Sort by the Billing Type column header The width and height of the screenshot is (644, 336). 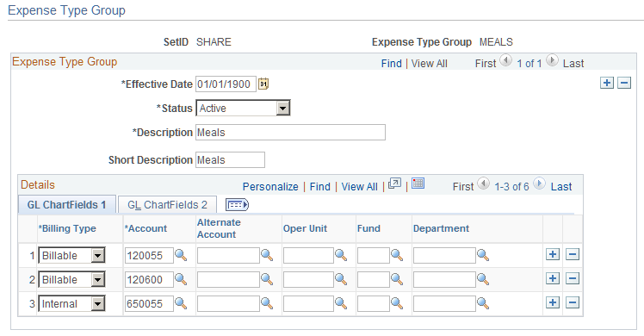point(67,228)
